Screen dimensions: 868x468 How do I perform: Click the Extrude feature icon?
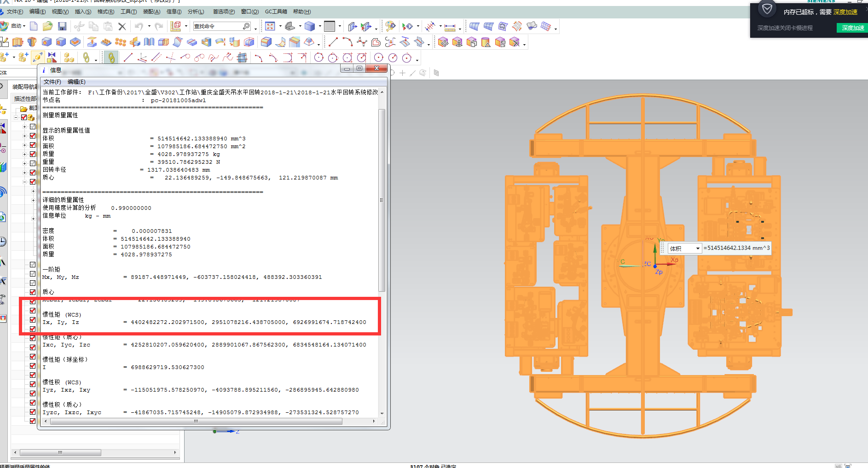click(17, 42)
